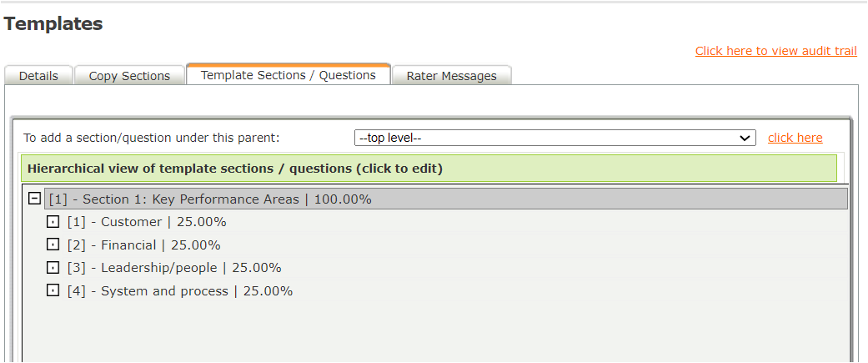Expand the Customer tree node
The height and width of the screenshot is (363, 868).
[53, 222]
